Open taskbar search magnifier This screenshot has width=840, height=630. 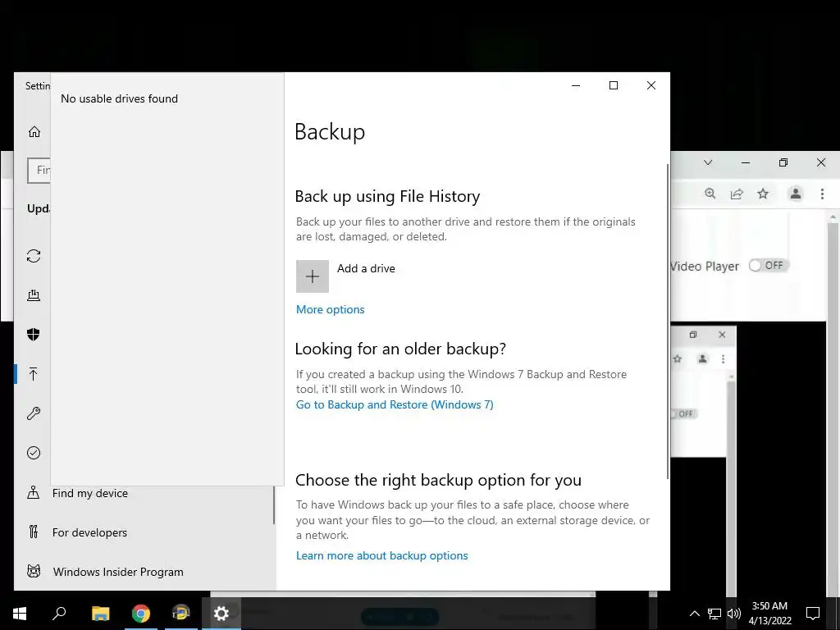(x=59, y=614)
